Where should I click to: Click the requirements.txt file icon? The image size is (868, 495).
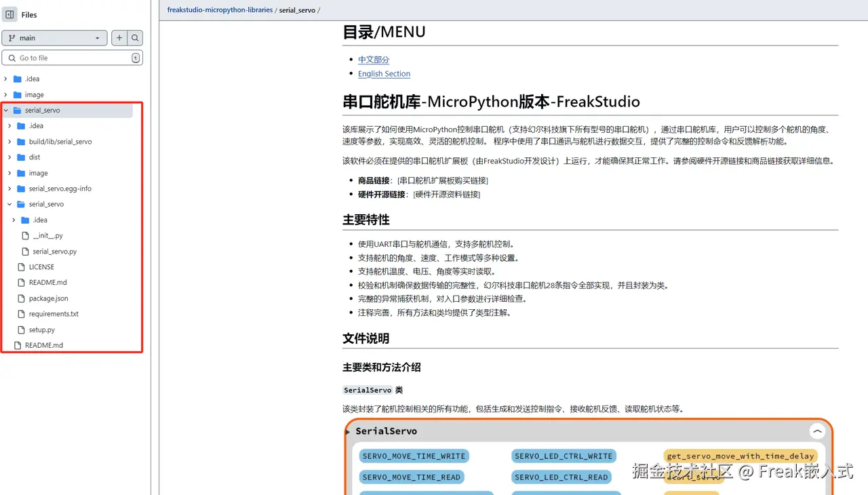coord(22,314)
